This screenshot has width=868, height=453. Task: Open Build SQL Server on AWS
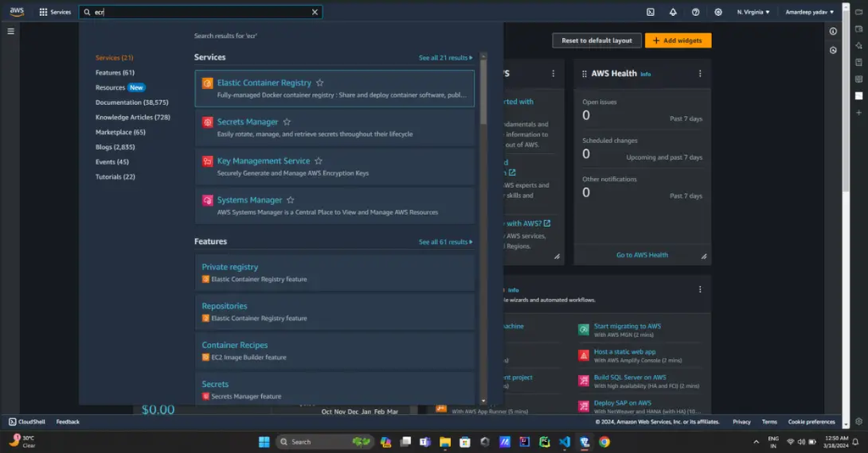pyautogui.click(x=630, y=378)
